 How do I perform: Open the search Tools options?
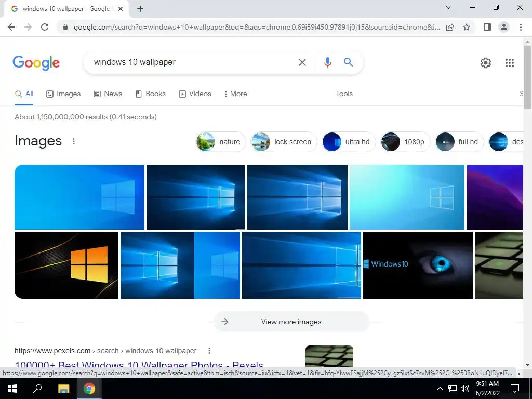[344, 94]
